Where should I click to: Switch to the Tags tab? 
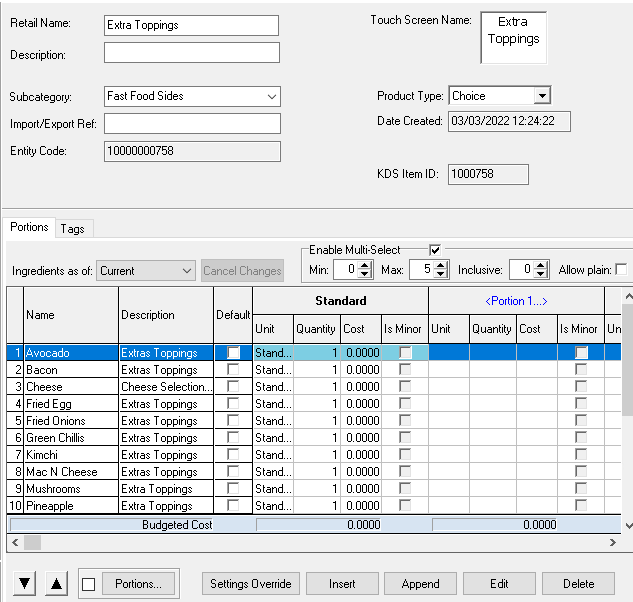coord(72,229)
